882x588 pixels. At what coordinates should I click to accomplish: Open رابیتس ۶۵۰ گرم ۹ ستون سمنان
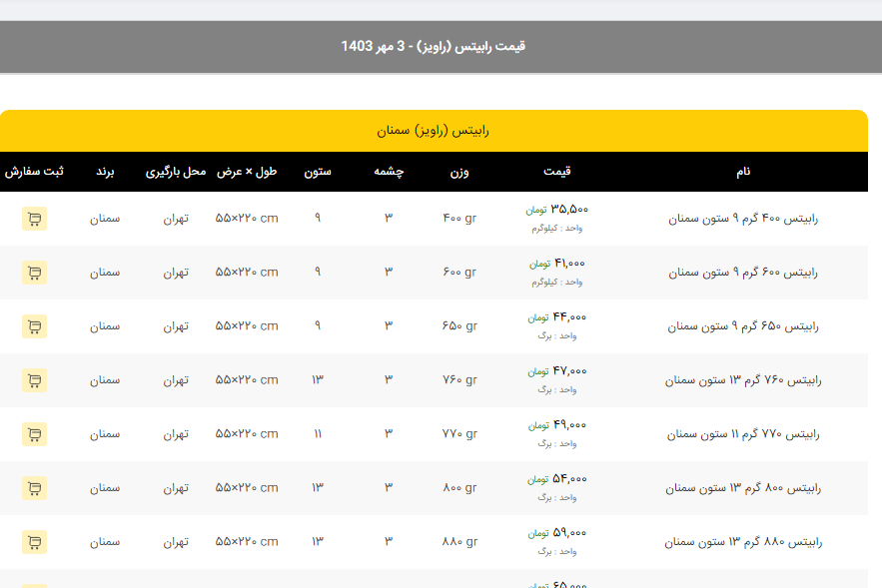(x=743, y=326)
